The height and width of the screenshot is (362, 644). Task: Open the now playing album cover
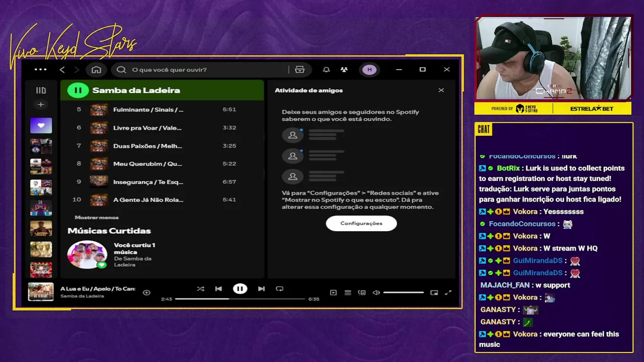pyautogui.click(x=41, y=292)
